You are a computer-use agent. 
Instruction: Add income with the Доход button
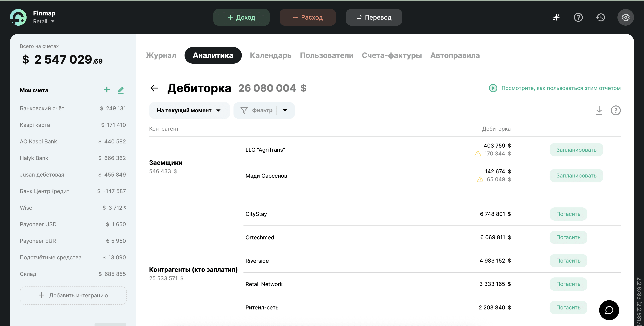[x=241, y=17]
